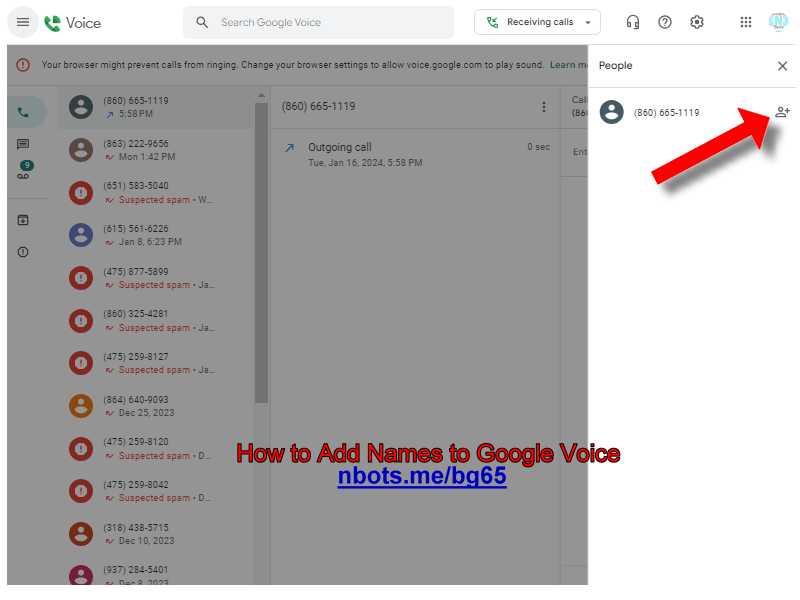Open the nbots.me/bg65 link

pyautogui.click(x=422, y=476)
